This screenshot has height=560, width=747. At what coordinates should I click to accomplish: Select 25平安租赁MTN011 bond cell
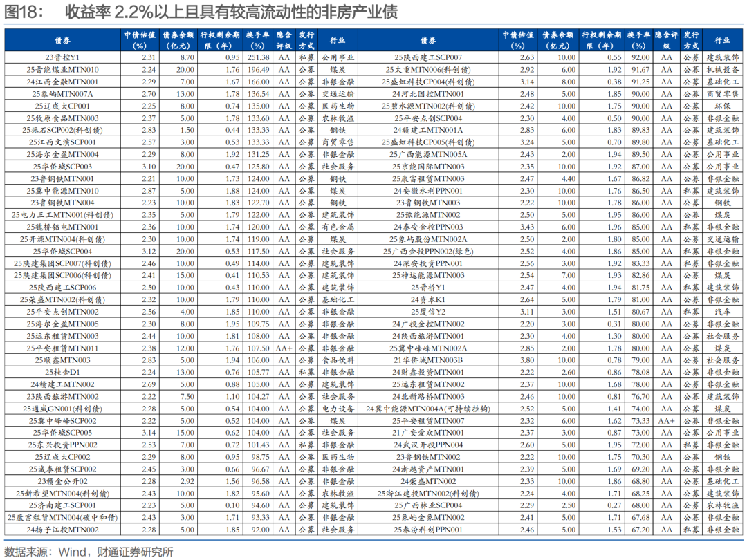[x=62, y=348]
